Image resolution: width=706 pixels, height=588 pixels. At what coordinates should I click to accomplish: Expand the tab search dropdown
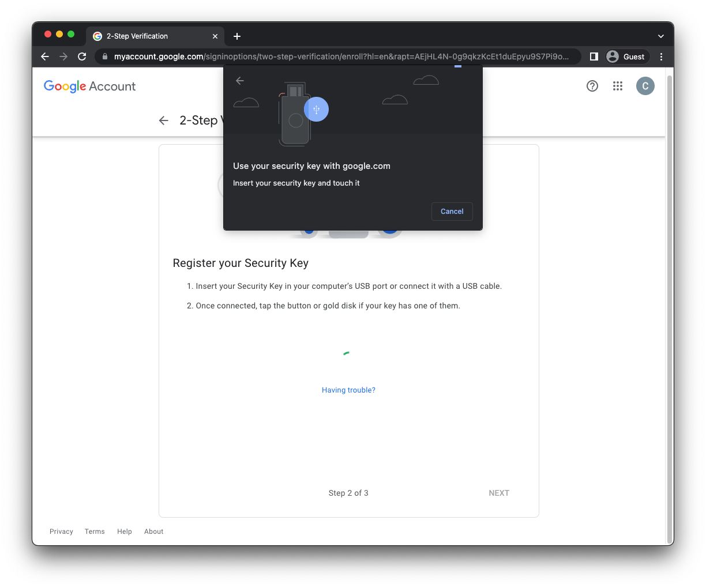(660, 36)
